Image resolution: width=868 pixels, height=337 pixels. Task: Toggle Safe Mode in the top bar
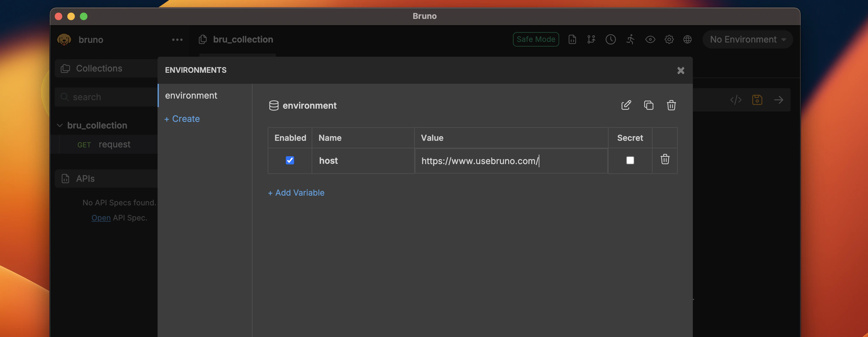pos(535,39)
